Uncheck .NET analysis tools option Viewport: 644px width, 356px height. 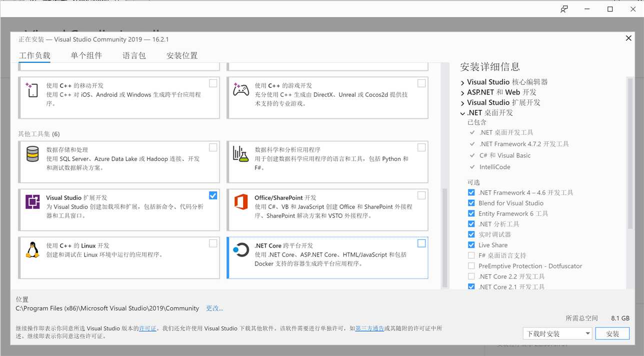[471, 224]
